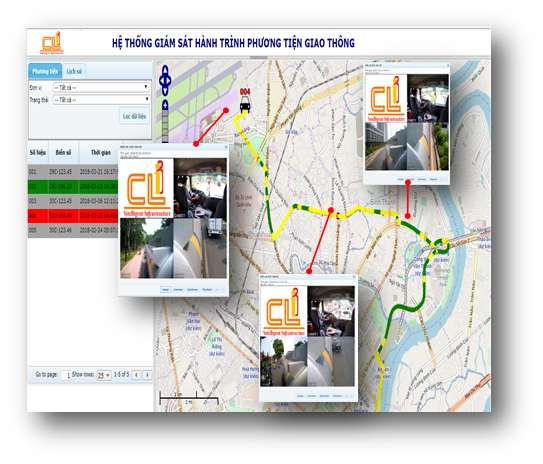Switch to the Phương tiện tab

point(45,71)
